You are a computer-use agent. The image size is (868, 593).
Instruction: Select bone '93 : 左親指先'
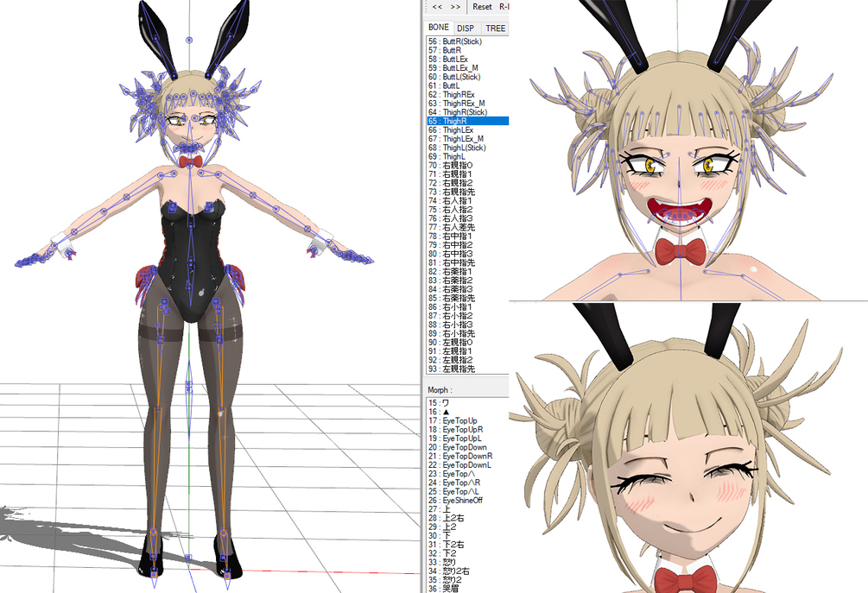[x=468, y=369]
